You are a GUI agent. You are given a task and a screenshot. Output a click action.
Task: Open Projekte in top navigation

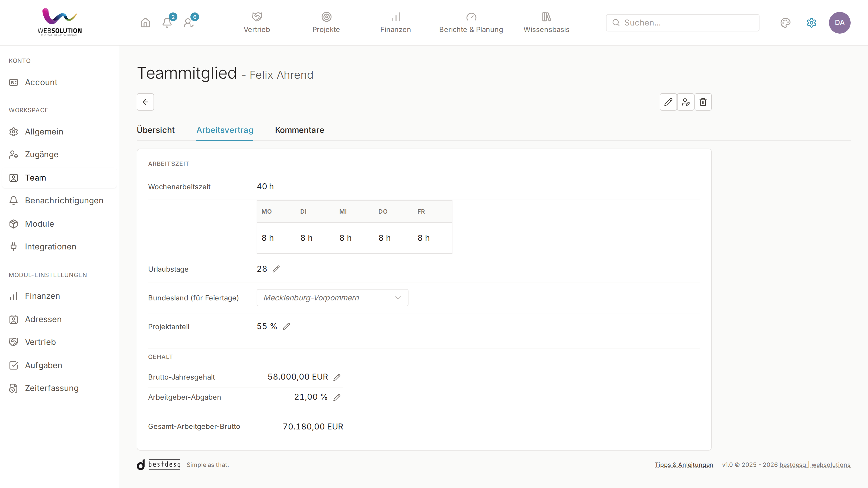(x=326, y=23)
